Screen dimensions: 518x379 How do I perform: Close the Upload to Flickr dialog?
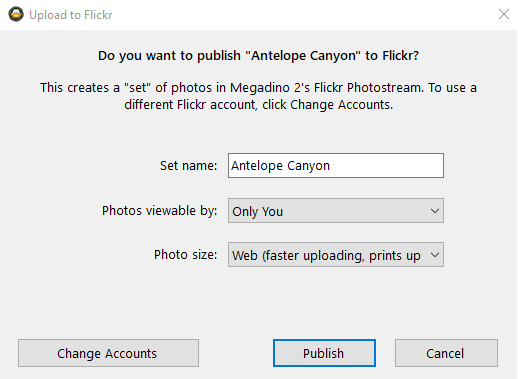pos(504,14)
